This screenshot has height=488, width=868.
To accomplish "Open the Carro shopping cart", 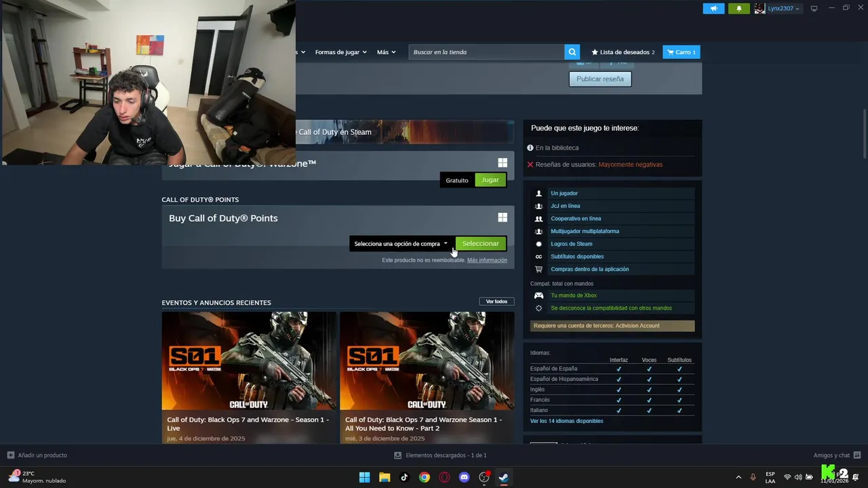I will point(682,52).
